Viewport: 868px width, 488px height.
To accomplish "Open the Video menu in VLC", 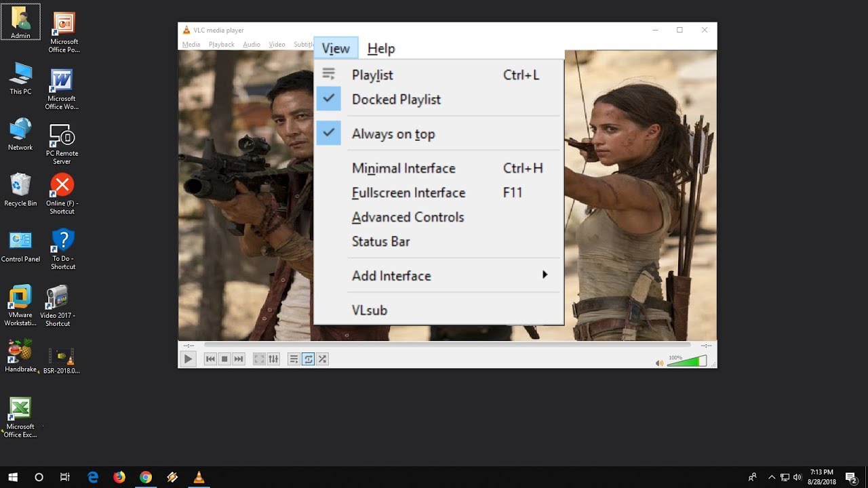I will click(277, 45).
